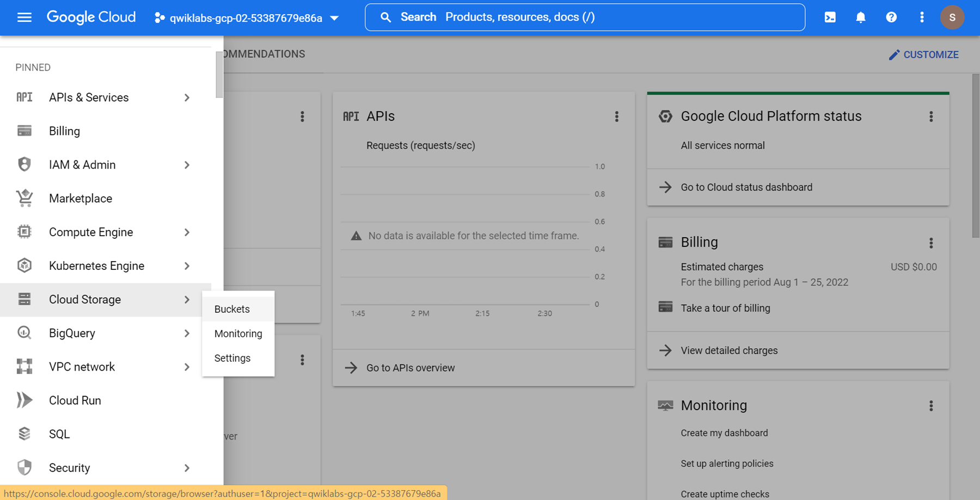980x500 pixels.
Task: Click Take a tour of billing
Action: tap(725, 308)
